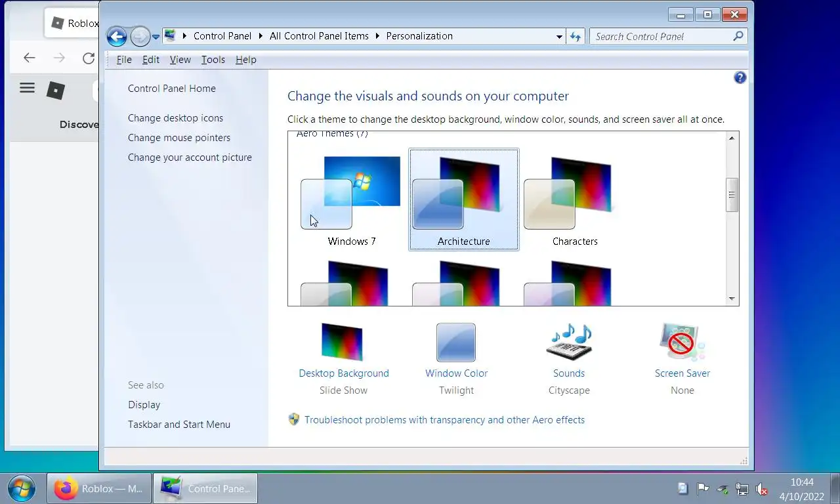This screenshot has width=840, height=504.
Task: Open Roblox hamburger menu in browser
Action: tap(27, 88)
